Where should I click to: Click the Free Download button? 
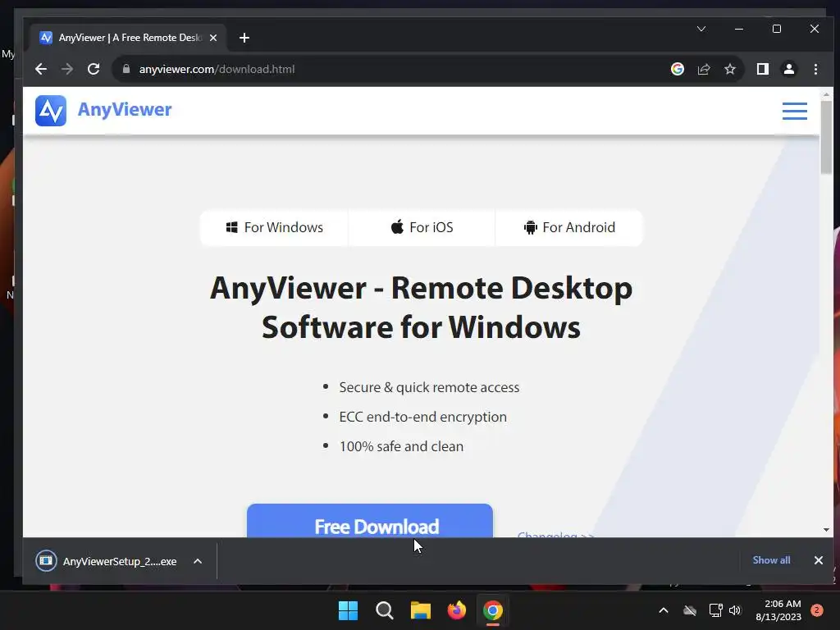pos(370,521)
